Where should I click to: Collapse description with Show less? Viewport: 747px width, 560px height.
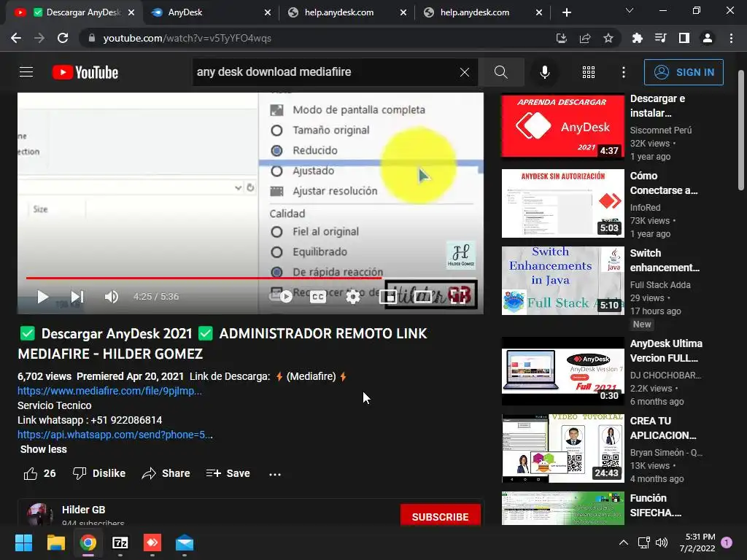(43, 449)
